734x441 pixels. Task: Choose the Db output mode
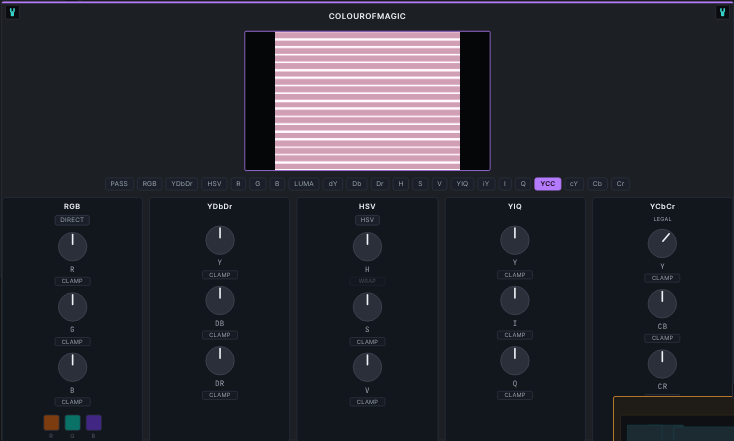point(357,184)
